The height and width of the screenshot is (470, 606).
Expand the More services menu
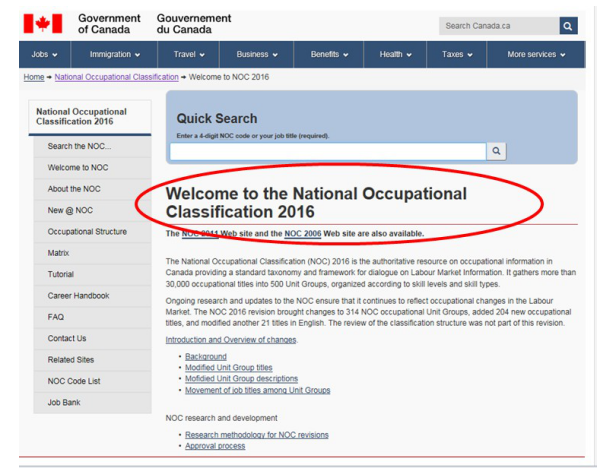tap(536, 54)
